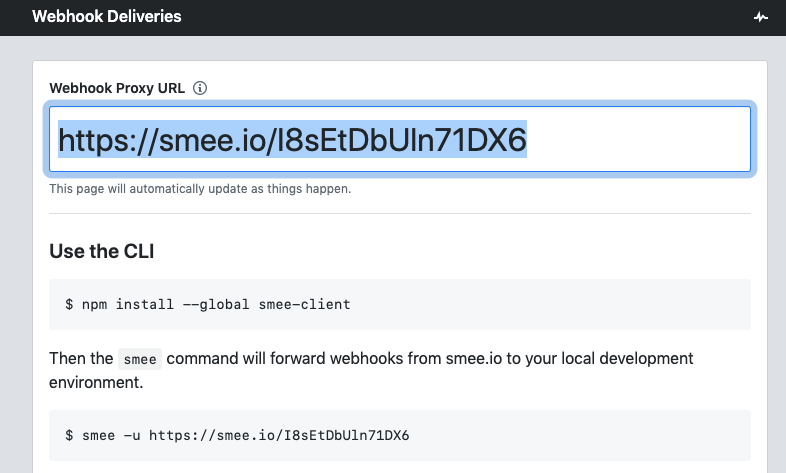
Task: Click the Webhook Proxy URL input field
Action: [400, 139]
